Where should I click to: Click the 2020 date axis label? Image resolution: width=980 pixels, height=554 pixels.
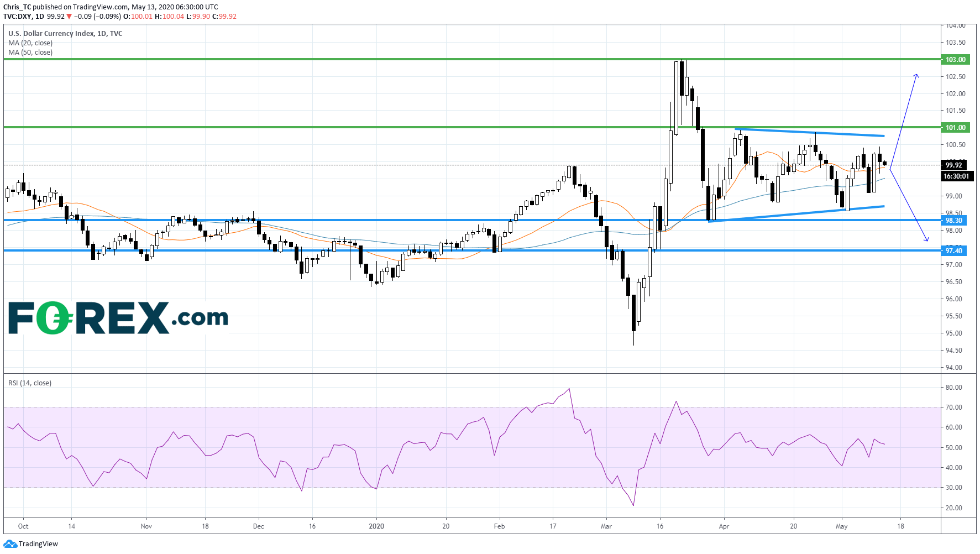point(376,526)
